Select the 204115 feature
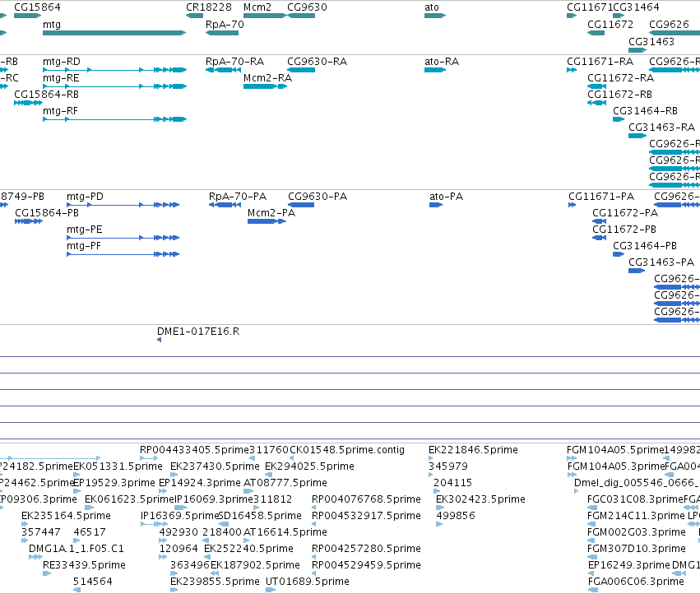The height and width of the screenshot is (594, 700). coord(437,491)
